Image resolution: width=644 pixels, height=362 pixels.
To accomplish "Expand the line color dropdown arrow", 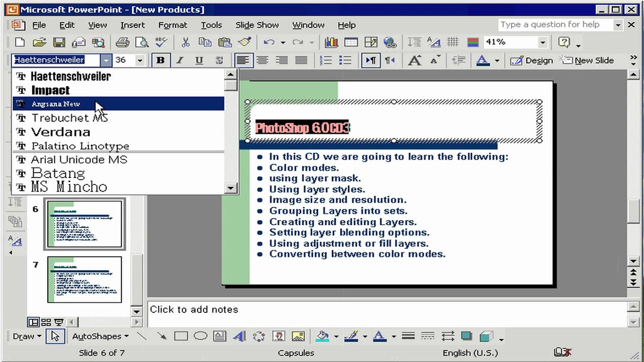I will click(364, 336).
